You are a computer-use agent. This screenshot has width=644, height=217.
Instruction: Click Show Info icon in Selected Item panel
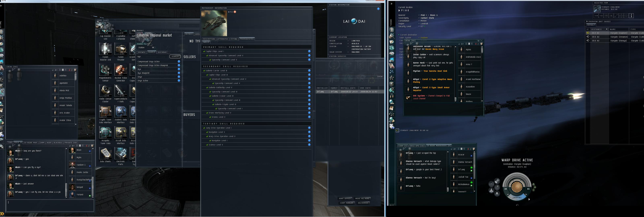pos(631,16)
